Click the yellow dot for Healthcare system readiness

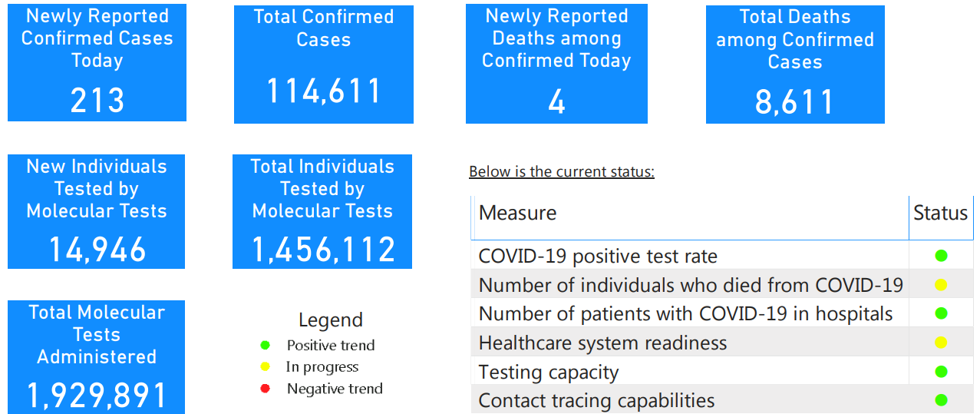point(941,343)
